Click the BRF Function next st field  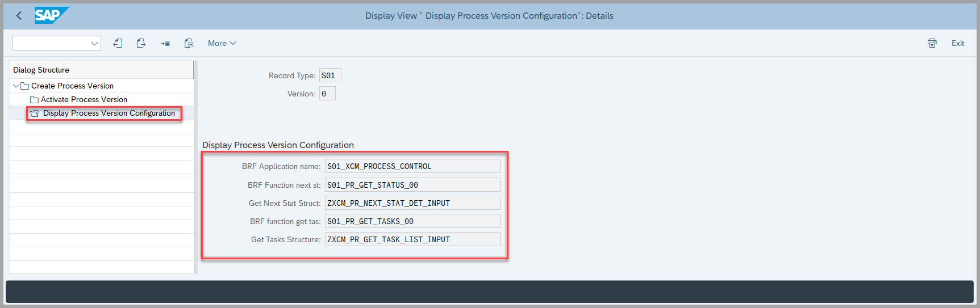(x=412, y=185)
